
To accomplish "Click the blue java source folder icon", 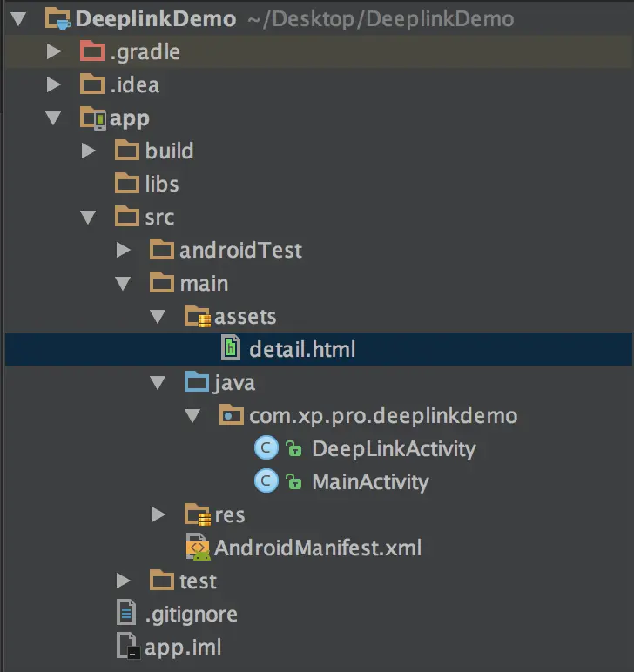I will tap(196, 382).
